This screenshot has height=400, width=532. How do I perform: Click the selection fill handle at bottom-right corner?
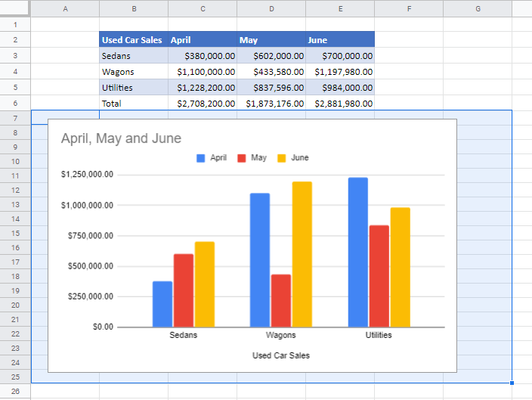(x=512, y=383)
